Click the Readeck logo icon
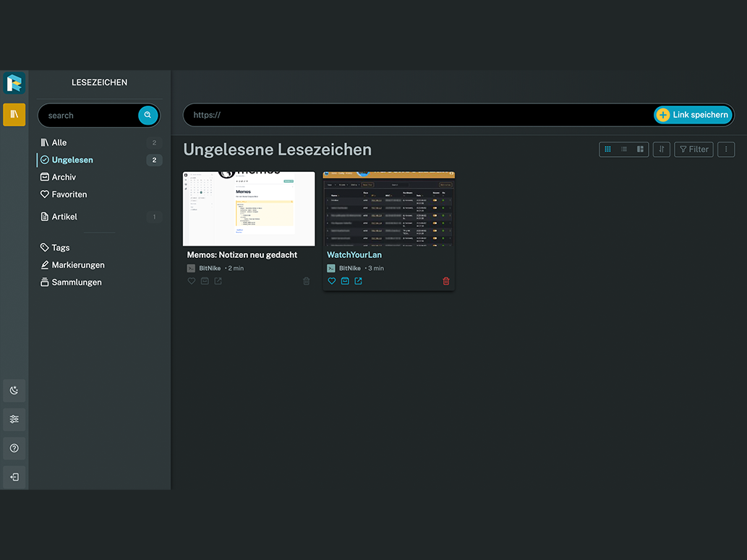This screenshot has height=560, width=747. coord(14,83)
